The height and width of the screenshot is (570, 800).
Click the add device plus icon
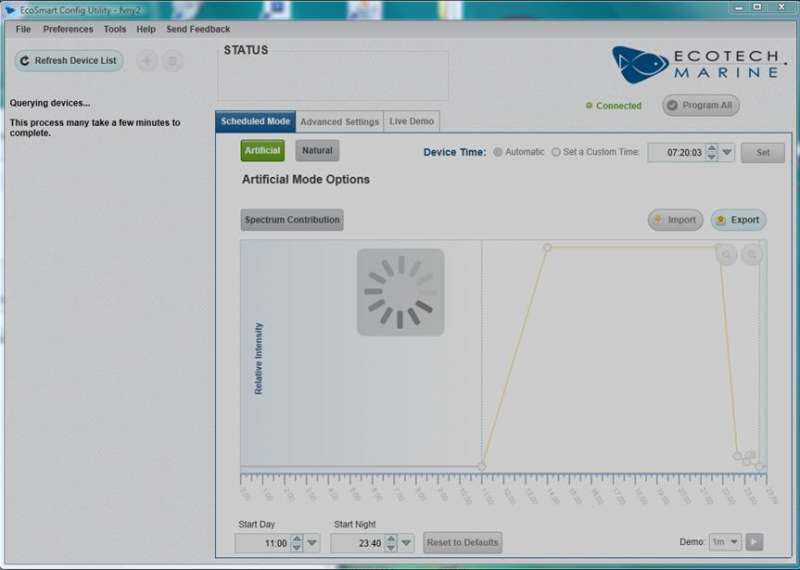click(147, 61)
